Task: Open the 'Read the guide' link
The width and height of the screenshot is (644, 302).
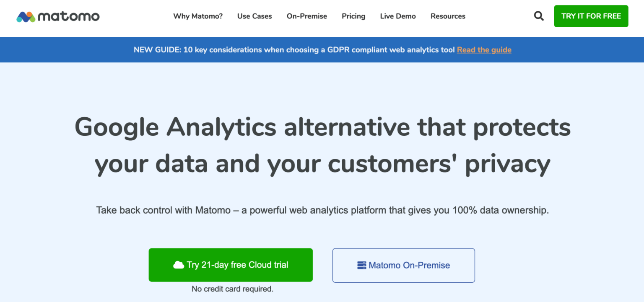Action: pos(484,49)
